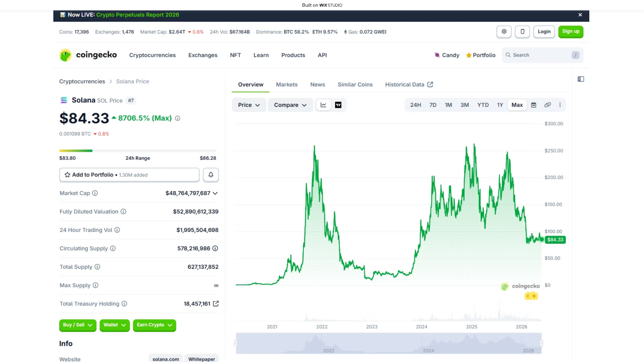644x362 pixels.
Task: Switch to the Similar Coins tab
Action: point(355,84)
